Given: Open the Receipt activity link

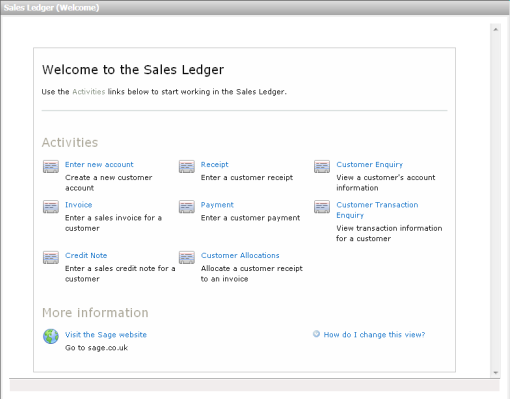Looking at the screenshot, I should 215,165.
